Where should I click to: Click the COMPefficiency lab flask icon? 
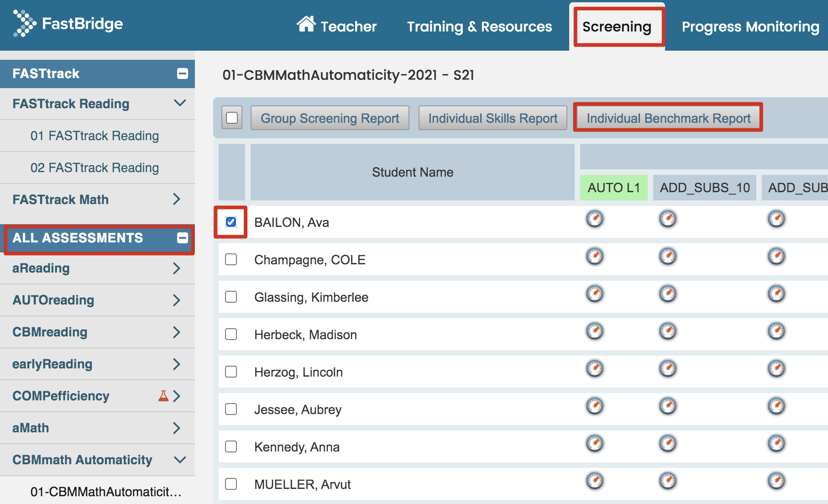coord(163,396)
